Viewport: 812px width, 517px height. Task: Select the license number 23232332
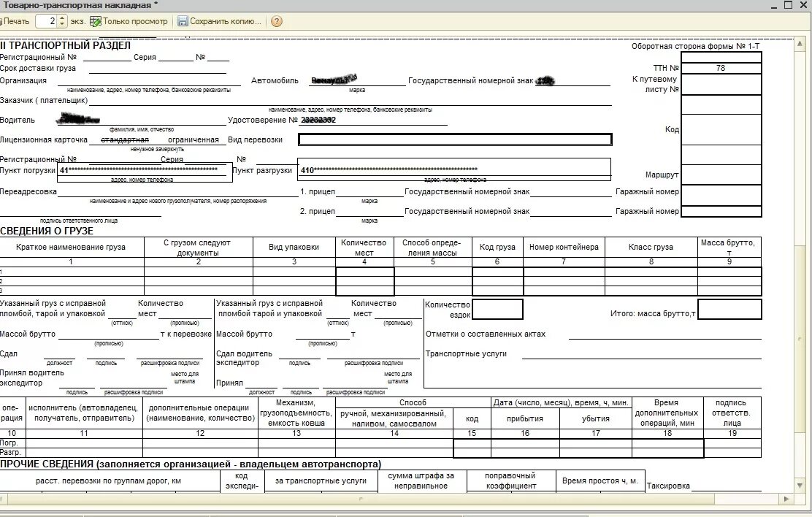[318, 120]
